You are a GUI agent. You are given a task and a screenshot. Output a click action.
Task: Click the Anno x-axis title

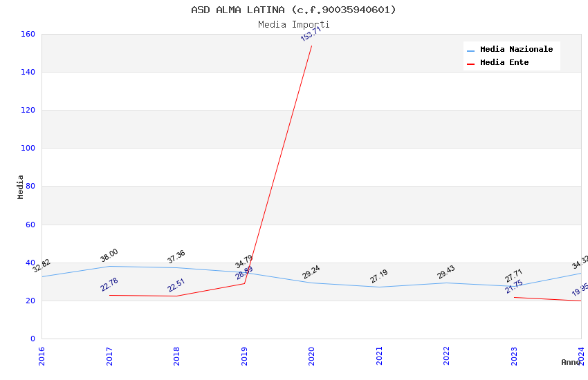click(571, 362)
